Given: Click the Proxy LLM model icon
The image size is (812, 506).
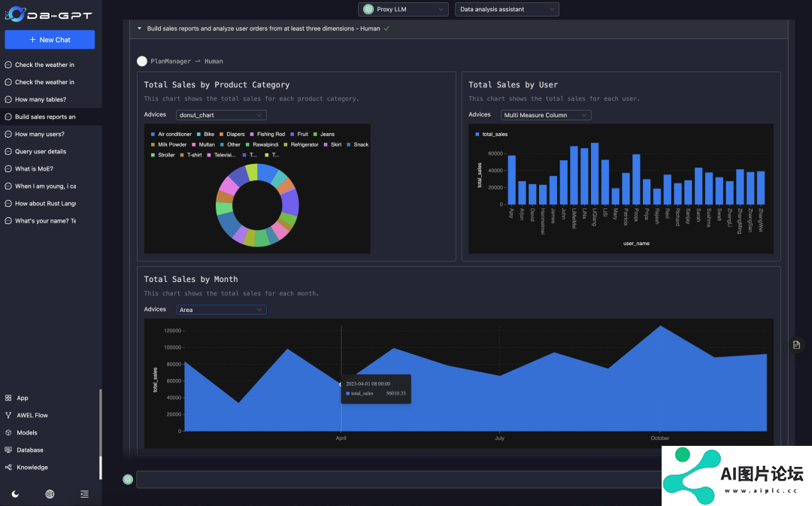Looking at the screenshot, I should pyautogui.click(x=368, y=9).
